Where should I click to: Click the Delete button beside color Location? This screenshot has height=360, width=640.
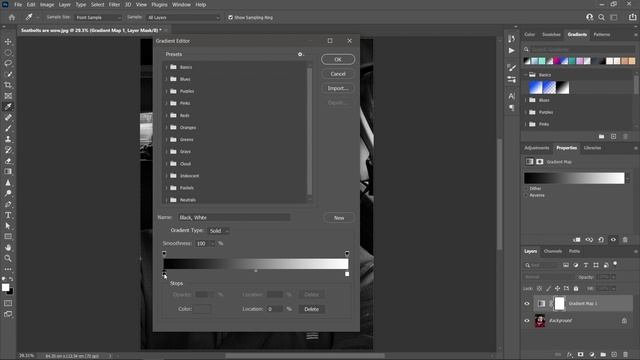click(311, 309)
